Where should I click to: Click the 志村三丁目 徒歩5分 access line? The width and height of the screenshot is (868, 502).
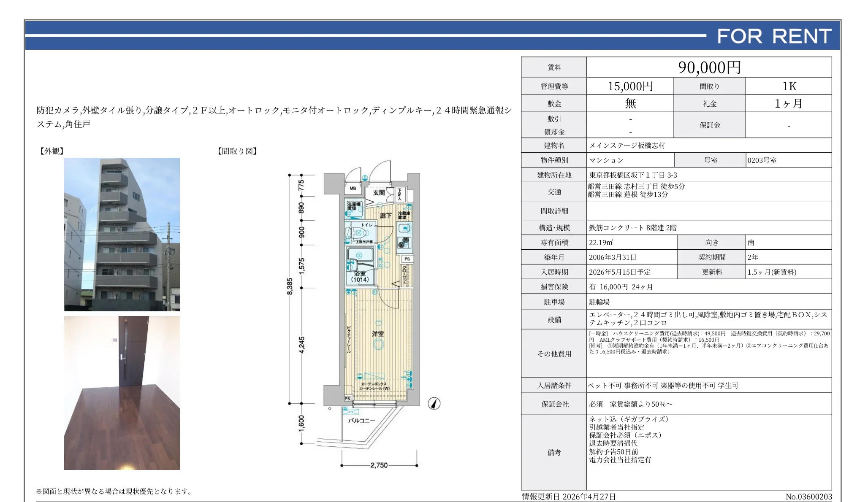(636, 186)
